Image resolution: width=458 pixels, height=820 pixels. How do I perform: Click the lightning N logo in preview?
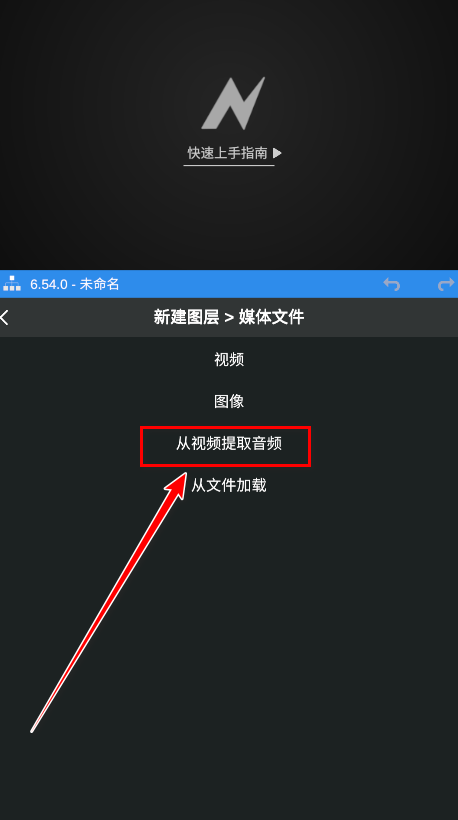pyautogui.click(x=233, y=103)
